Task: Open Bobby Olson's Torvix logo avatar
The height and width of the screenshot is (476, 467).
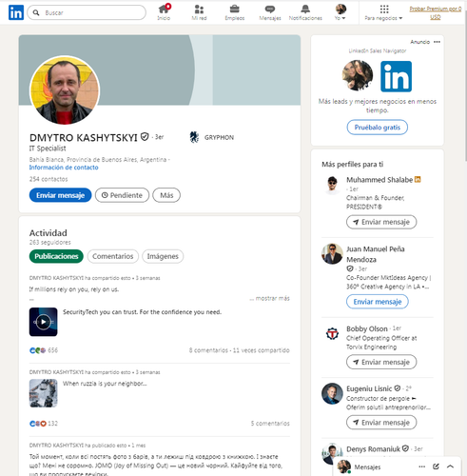Action: pyautogui.click(x=332, y=333)
